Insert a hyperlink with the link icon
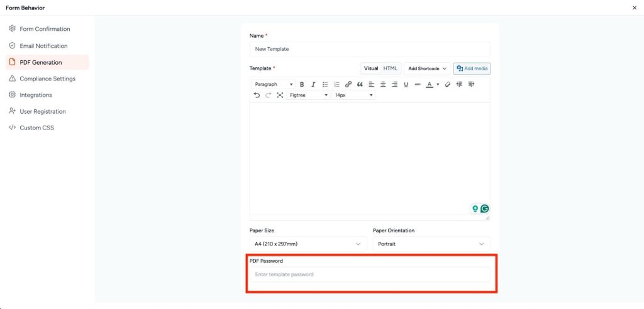Image resolution: width=644 pixels, height=309 pixels. click(348, 85)
